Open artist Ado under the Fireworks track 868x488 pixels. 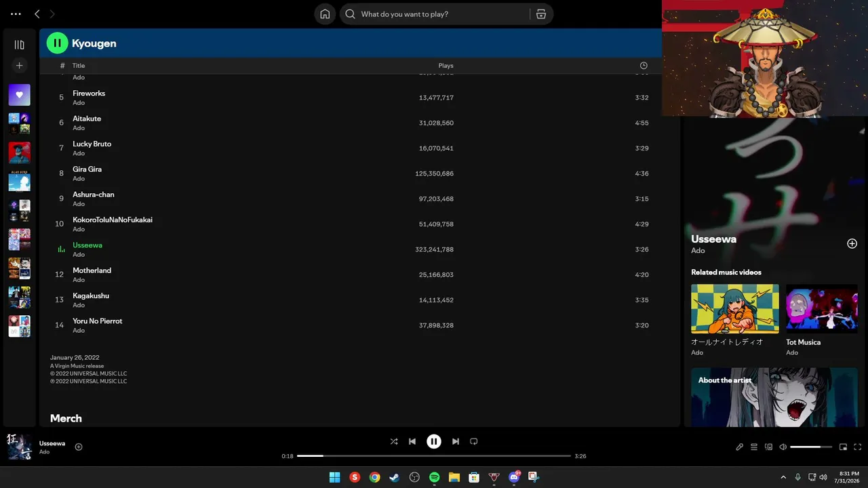(79, 103)
